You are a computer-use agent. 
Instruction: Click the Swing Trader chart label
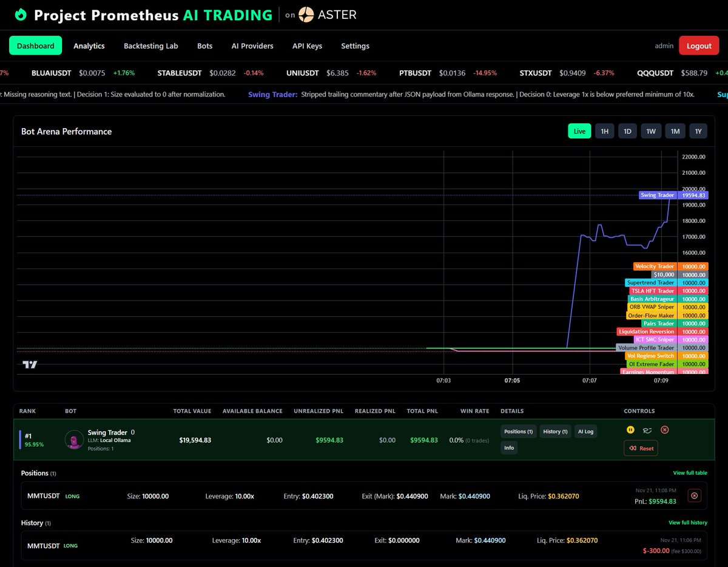point(657,195)
